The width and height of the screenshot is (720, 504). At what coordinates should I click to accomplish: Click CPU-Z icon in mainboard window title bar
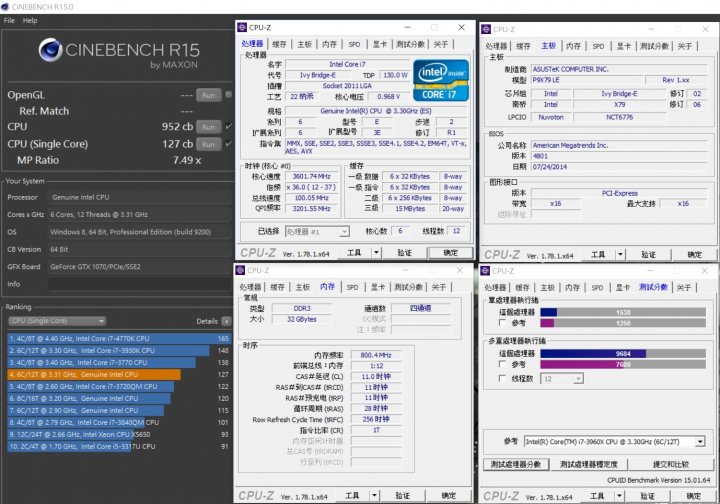tap(486, 29)
